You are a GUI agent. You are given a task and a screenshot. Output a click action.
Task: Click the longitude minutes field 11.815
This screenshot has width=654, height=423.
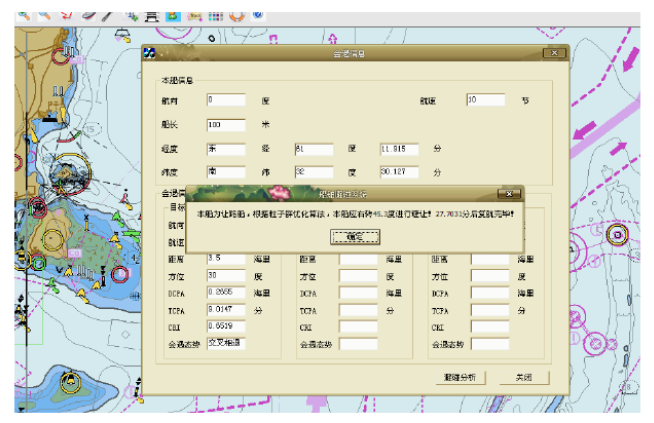tap(400, 149)
